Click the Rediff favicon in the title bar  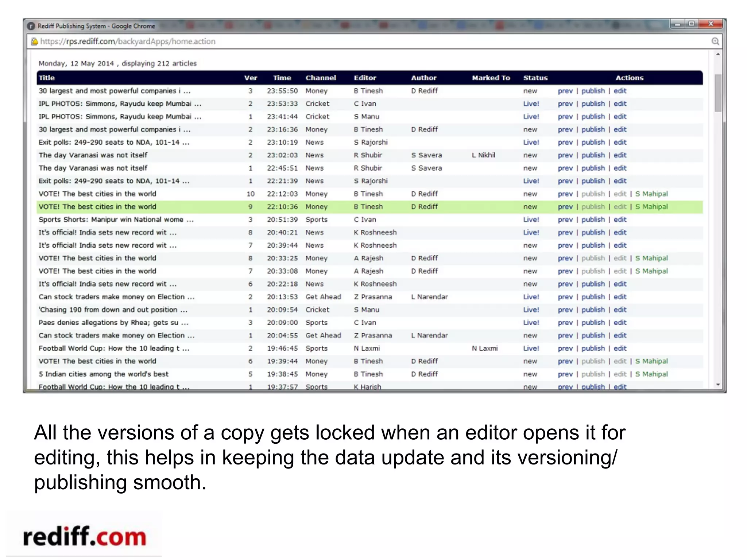click(31, 26)
